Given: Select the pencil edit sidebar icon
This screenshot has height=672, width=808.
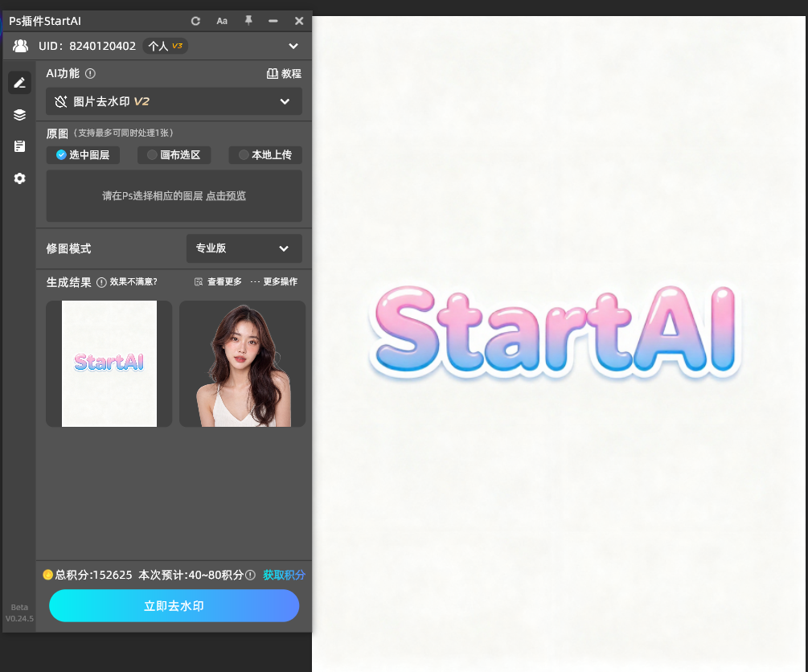Looking at the screenshot, I should pyautogui.click(x=19, y=83).
